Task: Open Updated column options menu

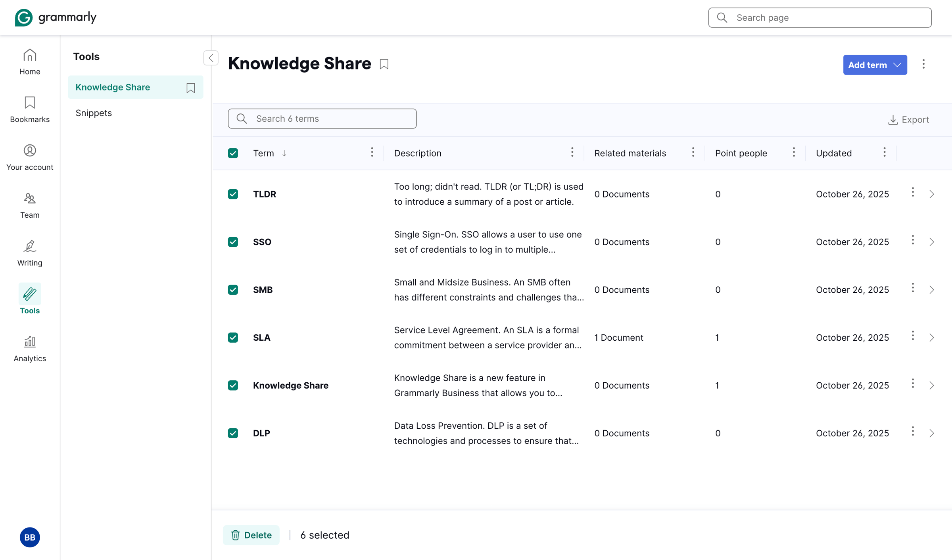Action: [885, 153]
